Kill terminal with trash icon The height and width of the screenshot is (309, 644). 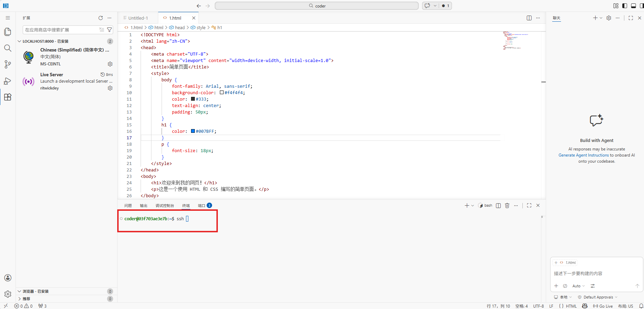pyautogui.click(x=507, y=205)
